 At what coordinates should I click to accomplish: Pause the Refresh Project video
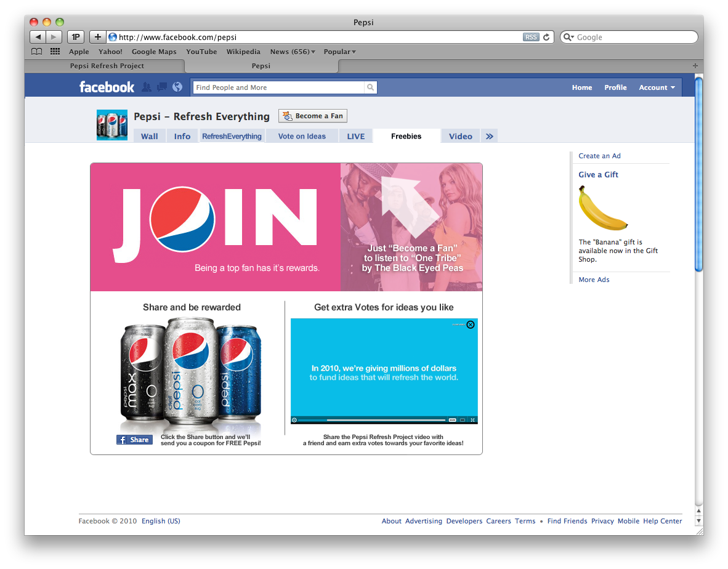pyautogui.click(x=294, y=420)
